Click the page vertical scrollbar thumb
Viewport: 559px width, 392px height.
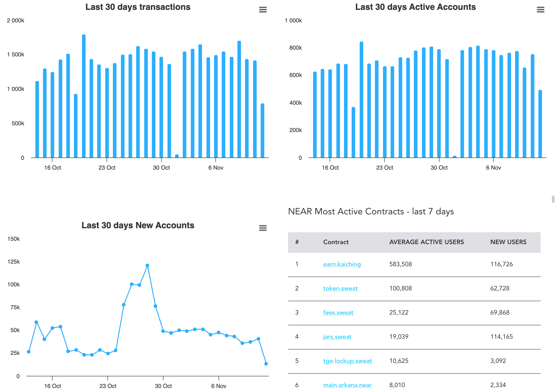(x=553, y=199)
